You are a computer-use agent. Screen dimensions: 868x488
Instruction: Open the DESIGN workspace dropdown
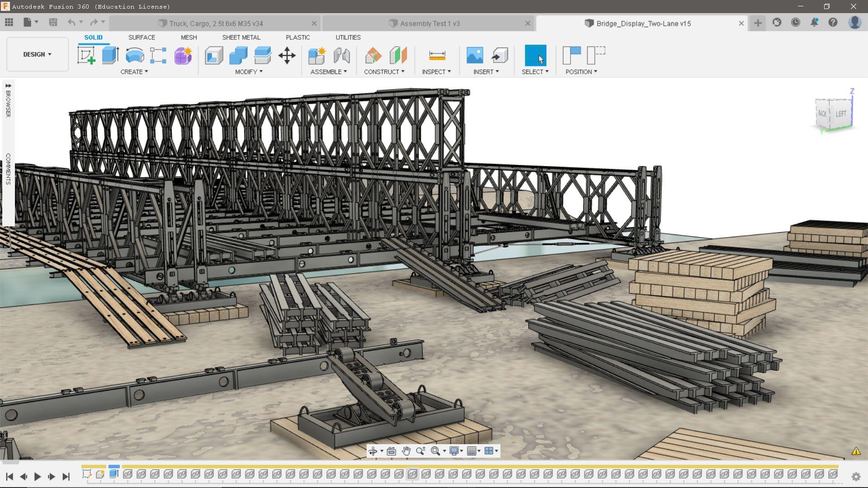click(x=37, y=54)
